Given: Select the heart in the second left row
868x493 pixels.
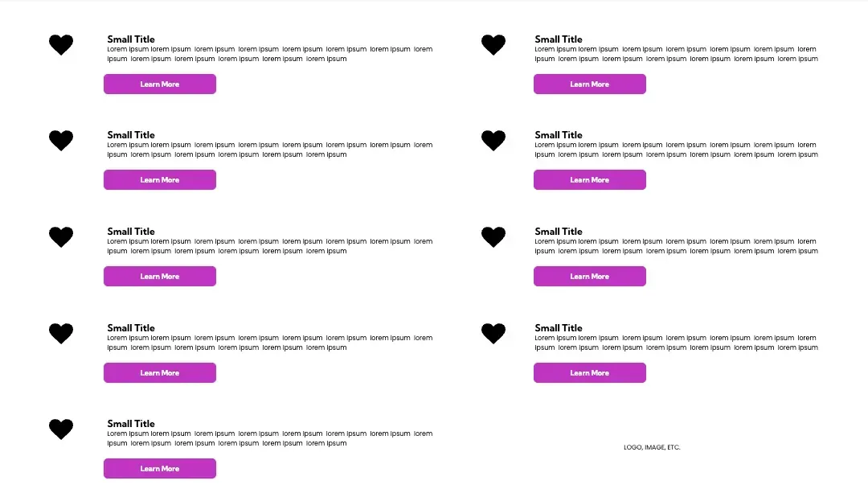Looking at the screenshot, I should [x=61, y=140].
